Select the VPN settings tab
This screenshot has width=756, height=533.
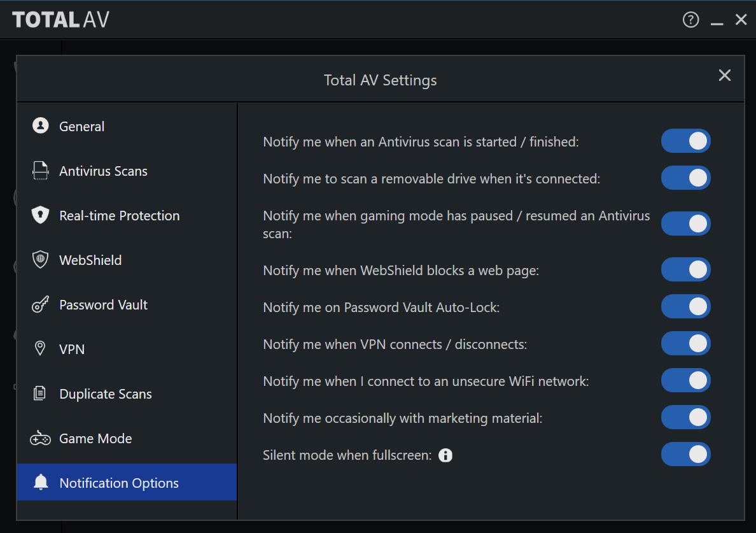click(x=127, y=349)
